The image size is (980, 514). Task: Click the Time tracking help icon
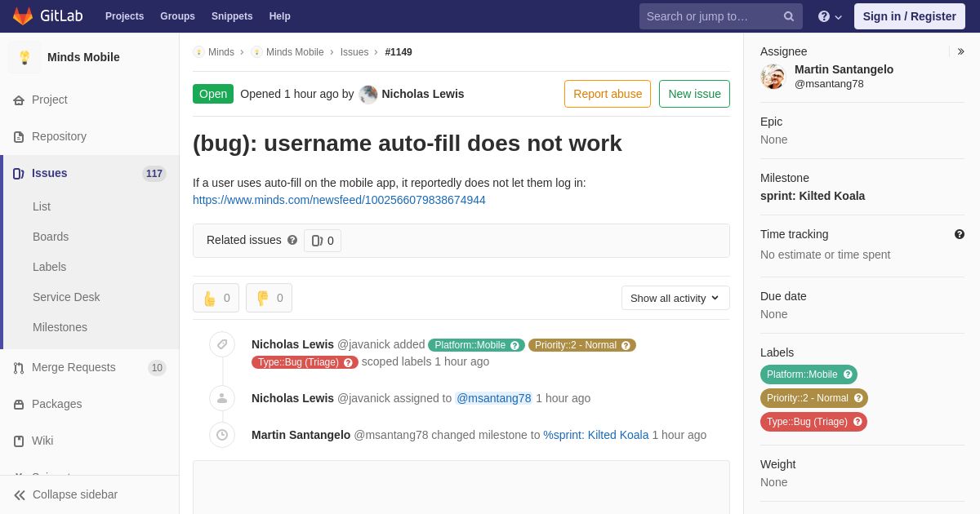coord(960,234)
